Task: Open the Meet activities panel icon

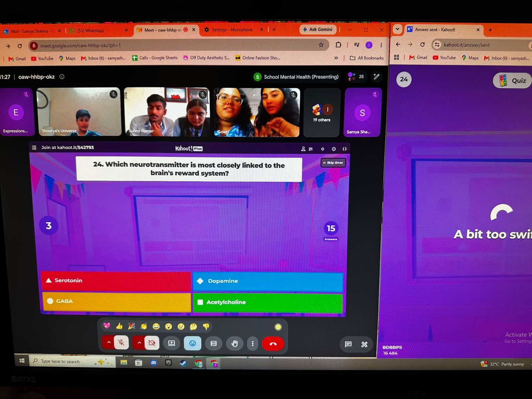Action: (364, 344)
